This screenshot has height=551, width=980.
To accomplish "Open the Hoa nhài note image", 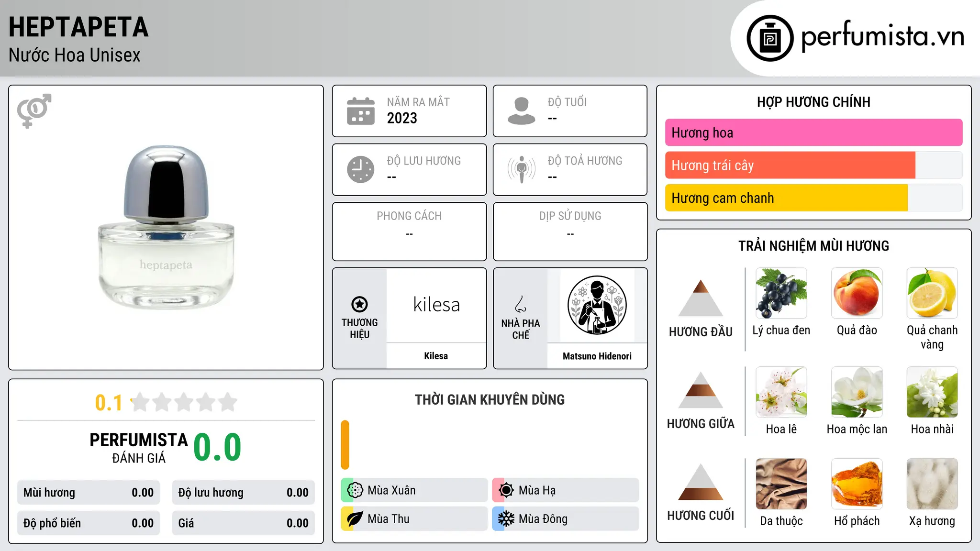I will pyautogui.click(x=932, y=392).
